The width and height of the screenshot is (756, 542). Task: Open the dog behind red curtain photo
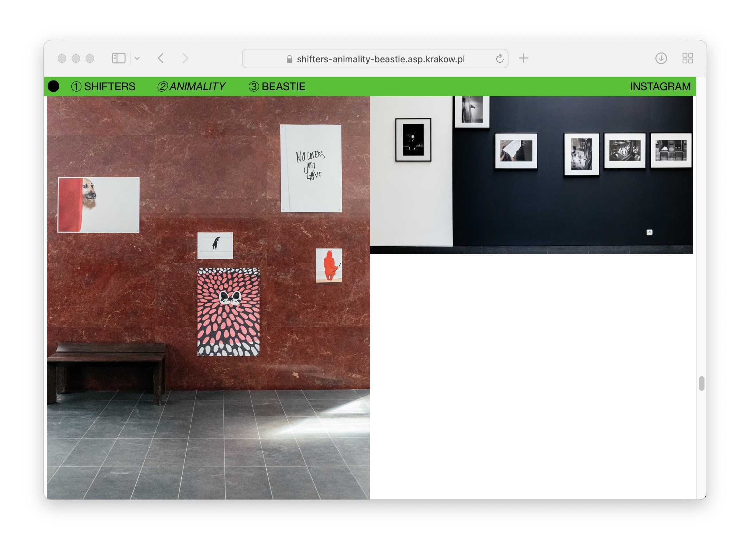tap(99, 204)
